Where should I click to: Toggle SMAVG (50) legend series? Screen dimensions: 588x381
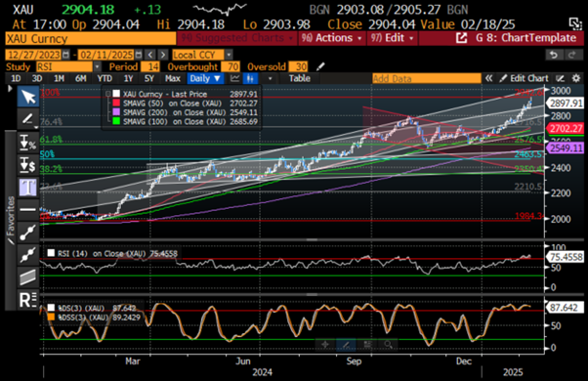coord(116,104)
